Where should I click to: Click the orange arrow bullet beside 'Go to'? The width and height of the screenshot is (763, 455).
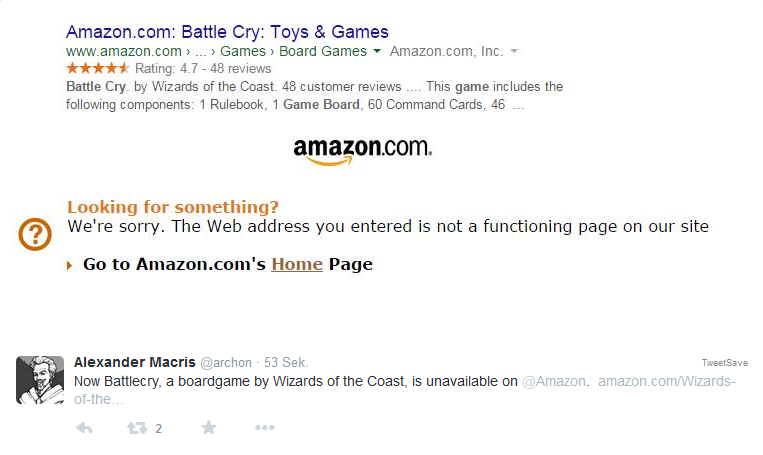click(69, 265)
